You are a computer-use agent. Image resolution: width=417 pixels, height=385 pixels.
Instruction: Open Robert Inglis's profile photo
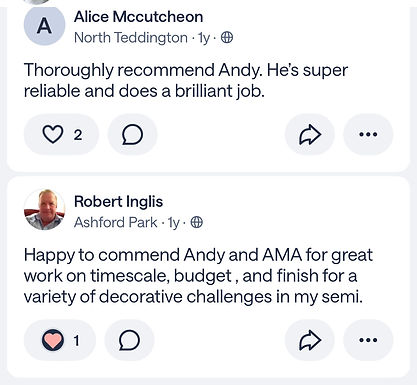(x=44, y=210)
